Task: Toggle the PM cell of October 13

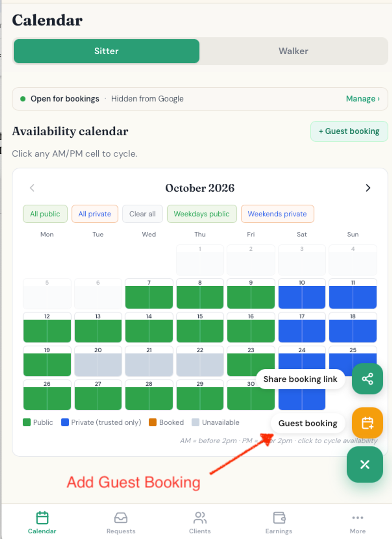Action: (x=110, y=331)
